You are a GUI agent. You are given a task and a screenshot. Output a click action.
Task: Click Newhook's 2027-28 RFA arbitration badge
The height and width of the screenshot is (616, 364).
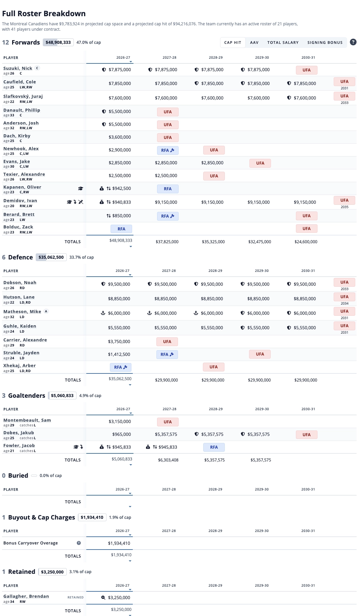pos(168,150)
